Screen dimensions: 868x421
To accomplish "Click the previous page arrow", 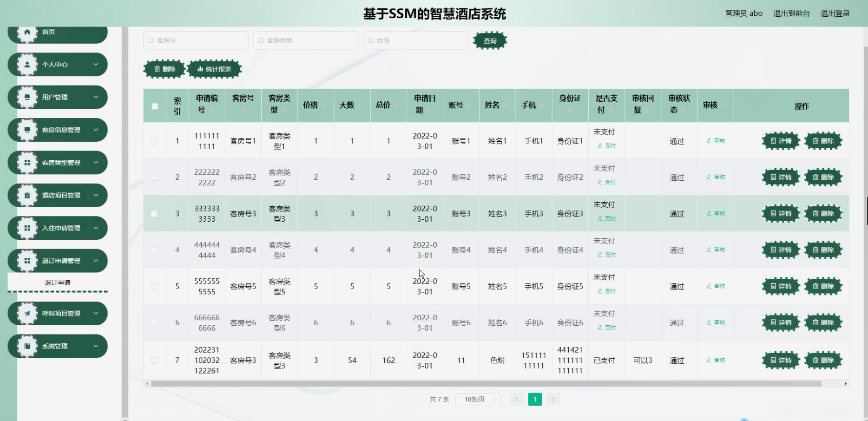I will (x=517, y=399).
